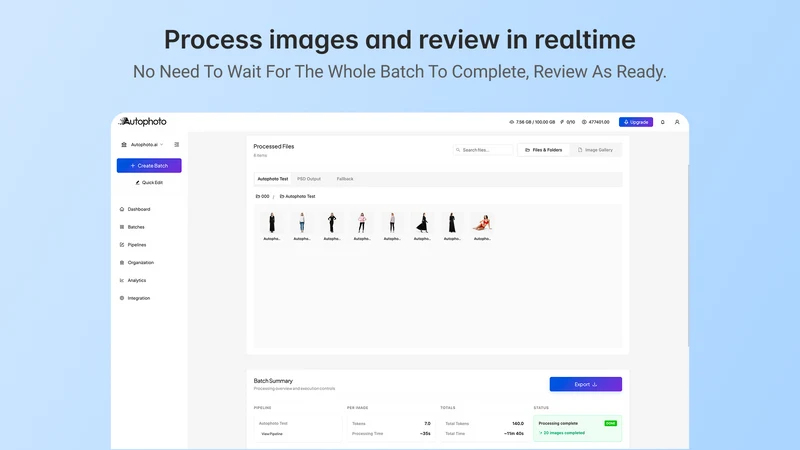Click the Pipelines icon in sidebar
This screenshot has width=800, height=450.
[122, 245]
